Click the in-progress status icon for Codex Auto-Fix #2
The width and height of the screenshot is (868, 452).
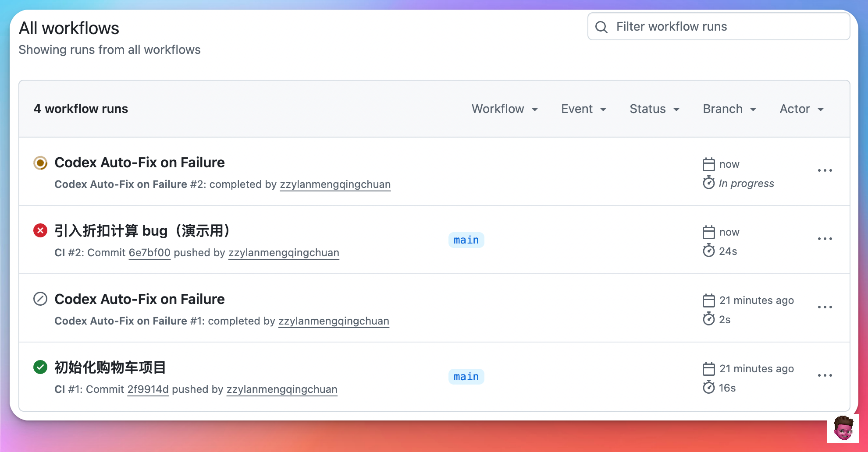pos(40,163)
